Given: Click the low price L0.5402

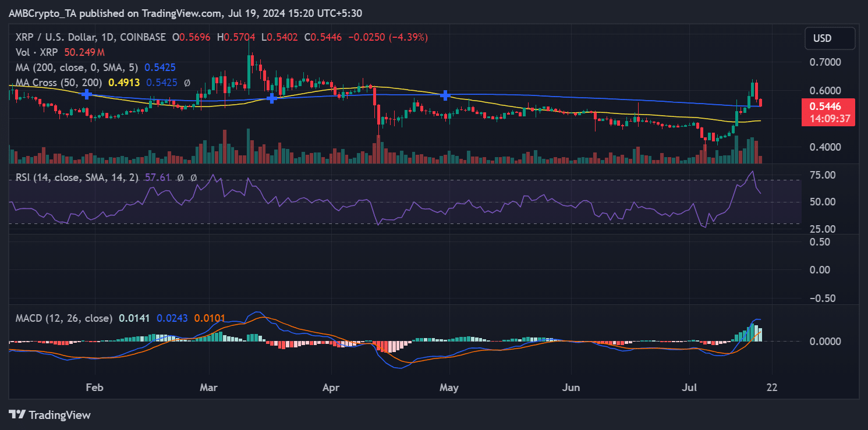Looking at the screenshot, I should point(279,37).
